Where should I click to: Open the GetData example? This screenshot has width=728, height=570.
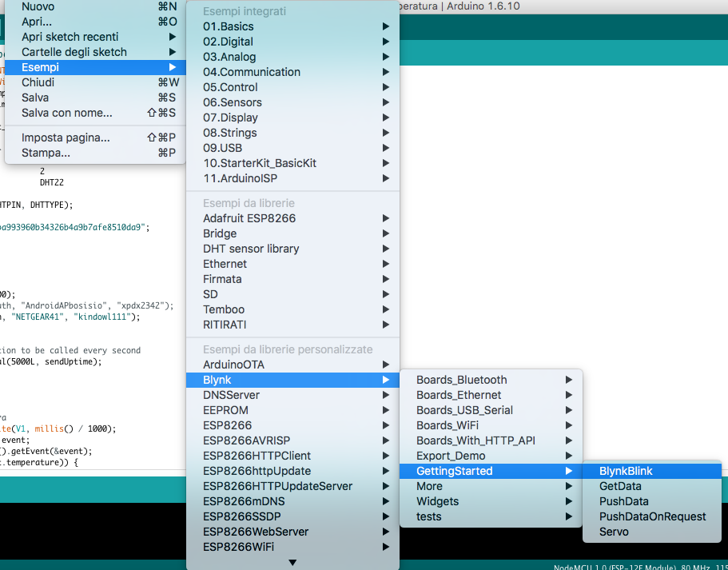[620, 486]
